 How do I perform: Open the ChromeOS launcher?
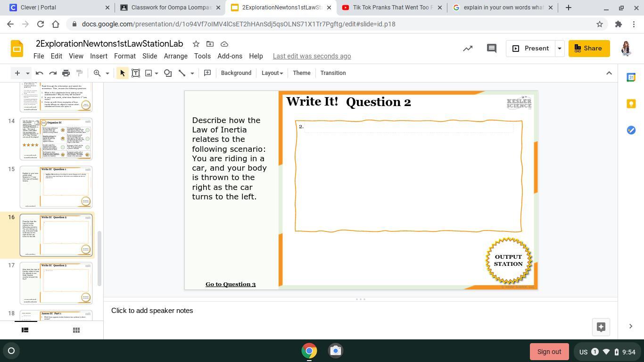(11, 351)
